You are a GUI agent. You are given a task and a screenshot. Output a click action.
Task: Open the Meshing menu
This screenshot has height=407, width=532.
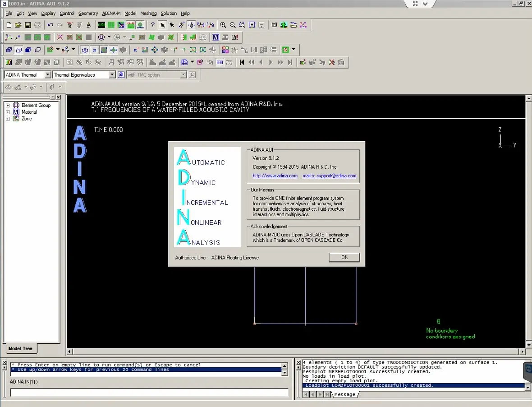pyautogui.click(x=148, y=13)
